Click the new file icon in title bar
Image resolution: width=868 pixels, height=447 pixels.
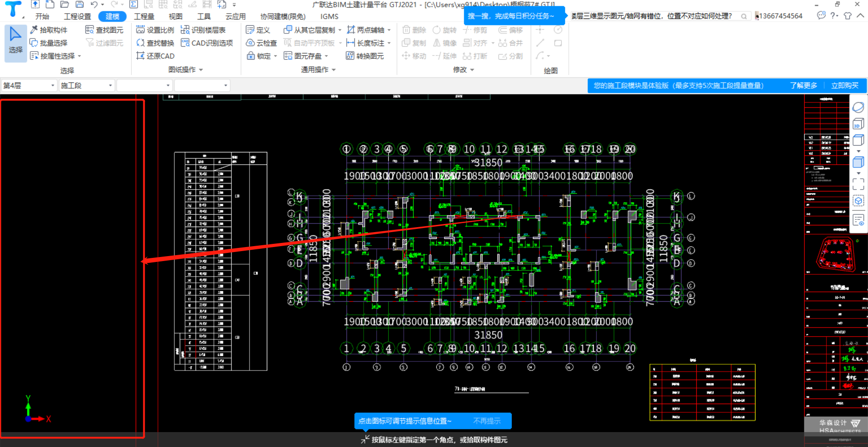pos(50,5)
